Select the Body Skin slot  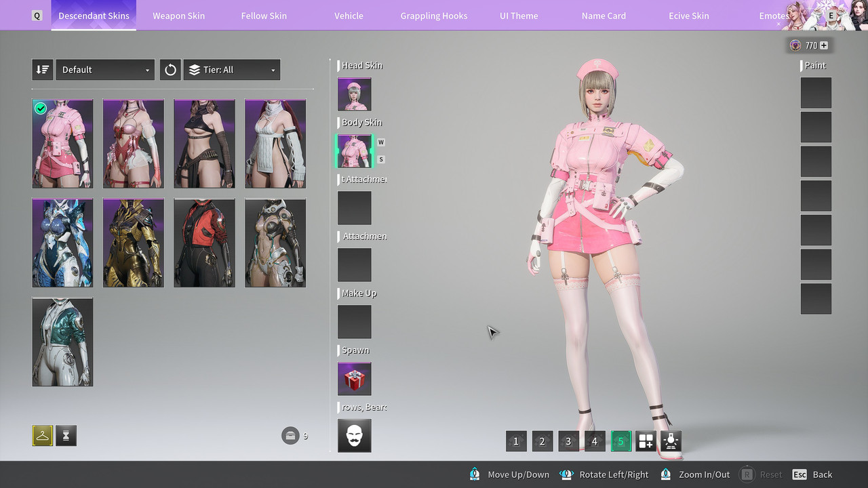pos(355,151)
